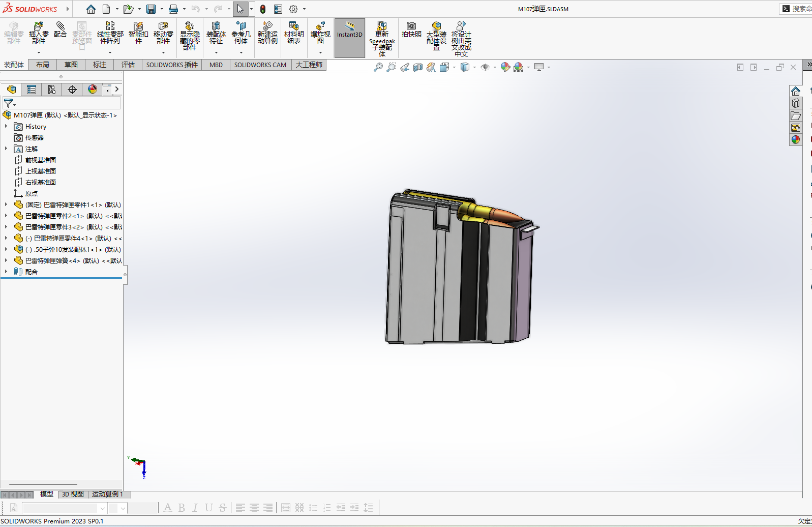Toggle the Instant3D button
812x527 pixels.
pyautogui.click(x=350, y=38)
